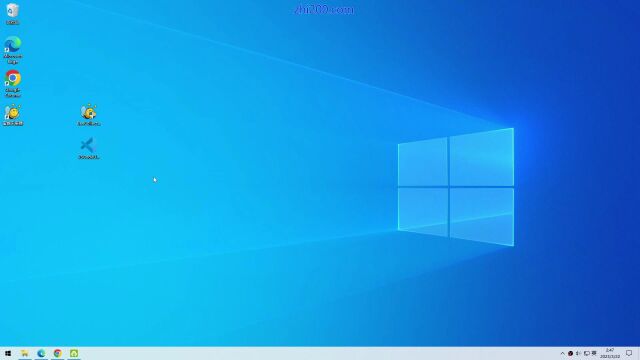640x360 pixels.
Task: Open the volume control in the tray
Action: [578, 353]
